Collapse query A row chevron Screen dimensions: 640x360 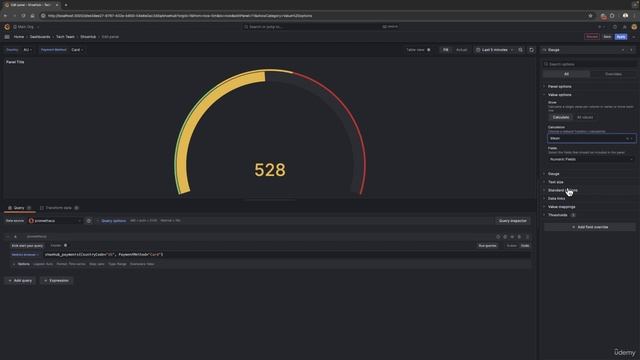click(7, 237)
